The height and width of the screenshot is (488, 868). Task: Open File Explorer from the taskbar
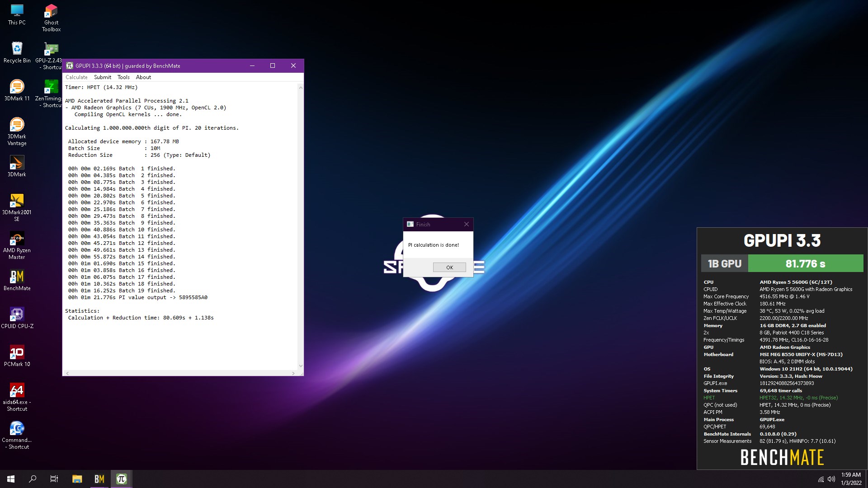point(77,479)
